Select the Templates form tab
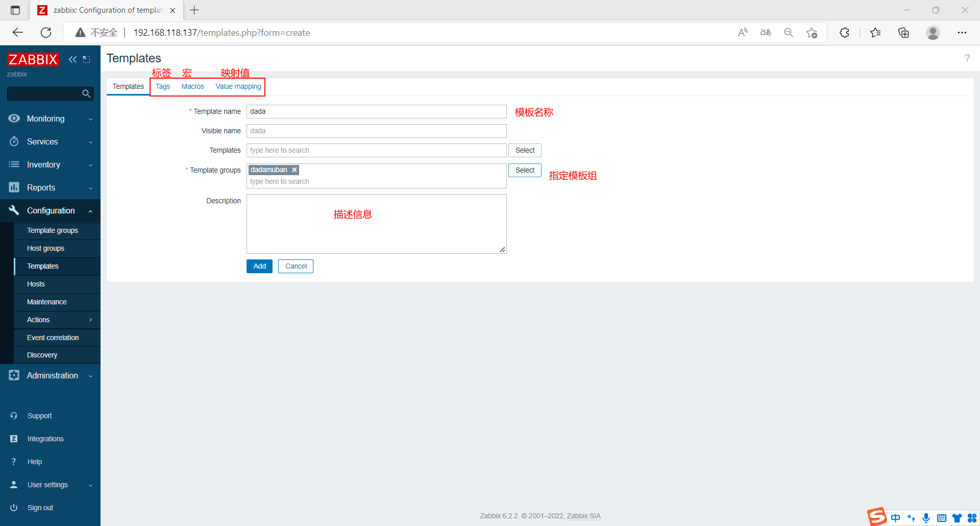The height and width of the screenshot is (526, 980). 128,86
